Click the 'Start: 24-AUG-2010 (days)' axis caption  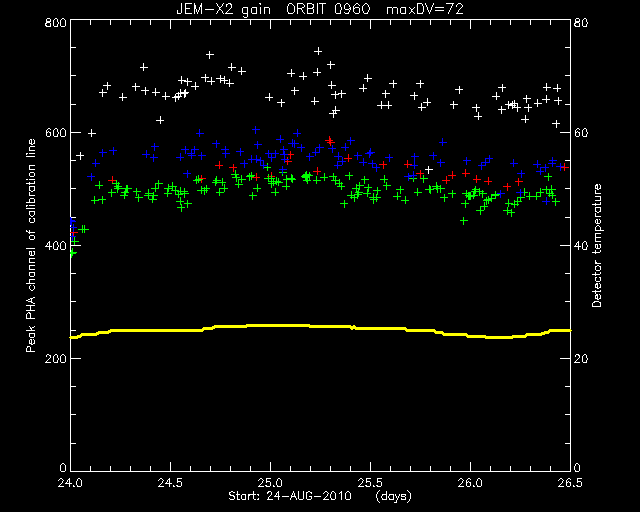320,496
